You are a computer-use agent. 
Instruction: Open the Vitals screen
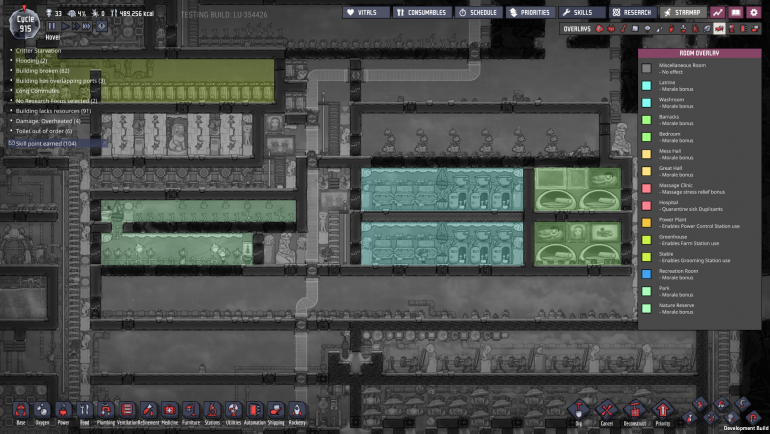(x=366, y=12)
